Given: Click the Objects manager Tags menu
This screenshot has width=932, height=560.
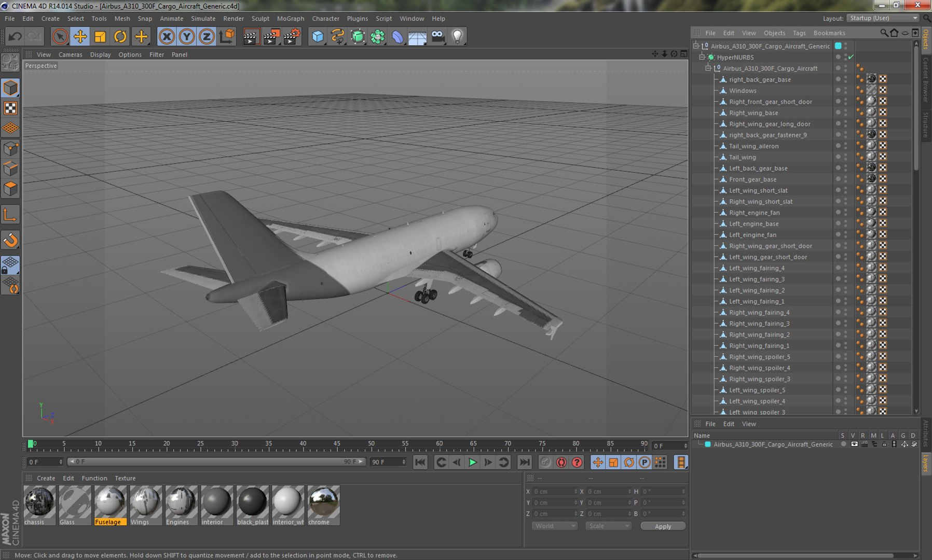Looking at the screenshot, I should pos(799,33).
